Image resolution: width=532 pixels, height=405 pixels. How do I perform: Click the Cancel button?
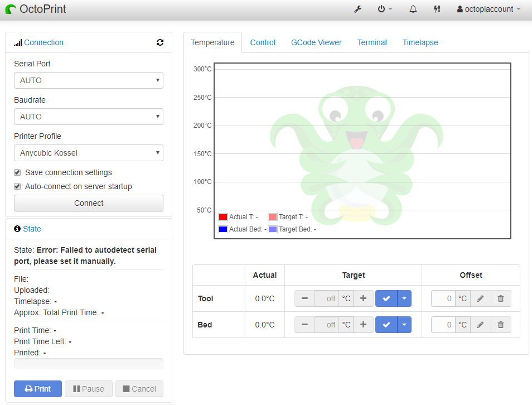pos(139,389)
